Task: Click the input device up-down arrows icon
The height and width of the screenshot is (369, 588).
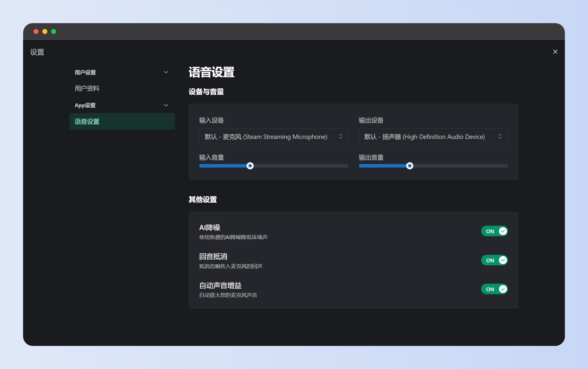Action: 340,136
